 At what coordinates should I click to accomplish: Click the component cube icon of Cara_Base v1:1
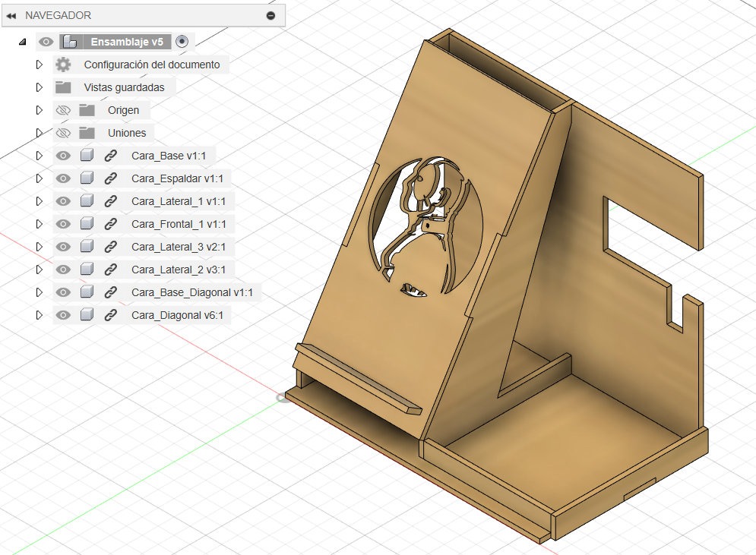click(87, 155)
